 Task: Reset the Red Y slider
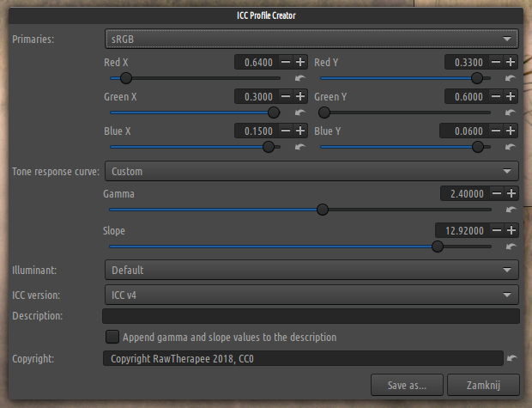(511, 78)
